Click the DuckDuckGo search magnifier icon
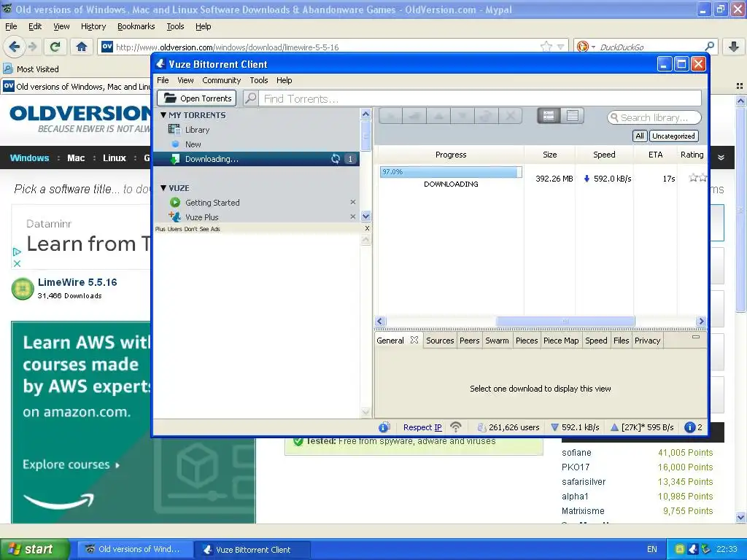 point(709,47)
